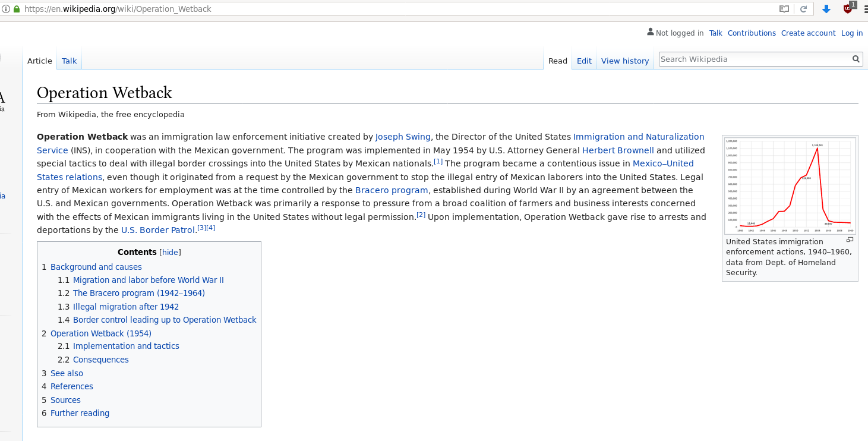Screen dimensions: 868x441
Task: Click citation reference [2]
Action: 421,215
